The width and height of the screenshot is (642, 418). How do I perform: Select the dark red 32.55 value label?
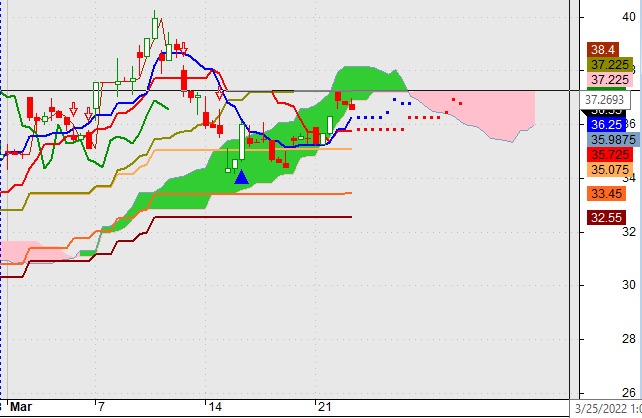coord(606,217)
